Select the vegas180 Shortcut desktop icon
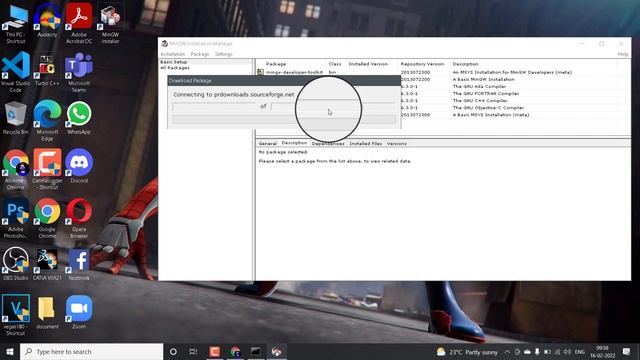Image resolution: width=640 pixels, height=360 pixels. pyautogui.click(x=16, y=315)
